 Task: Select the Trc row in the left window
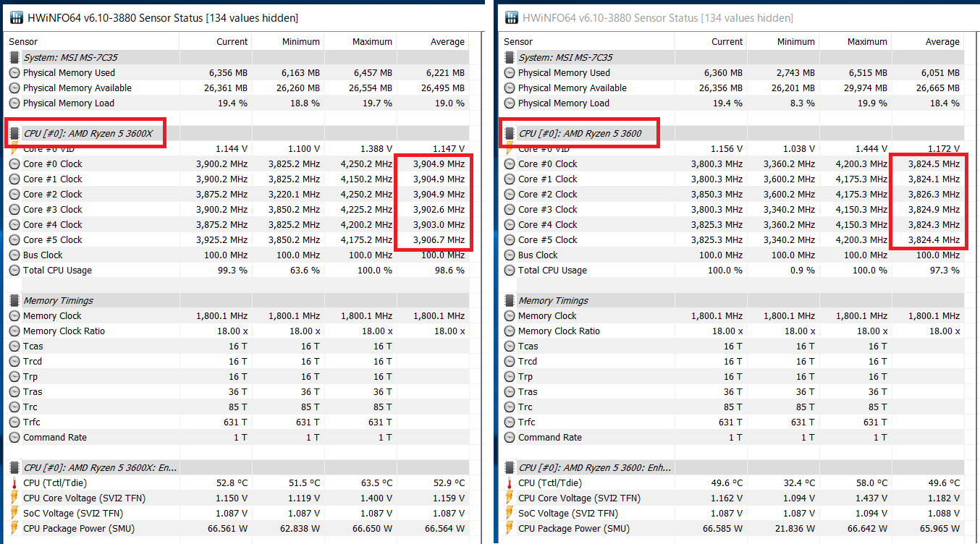click(237, 407)
